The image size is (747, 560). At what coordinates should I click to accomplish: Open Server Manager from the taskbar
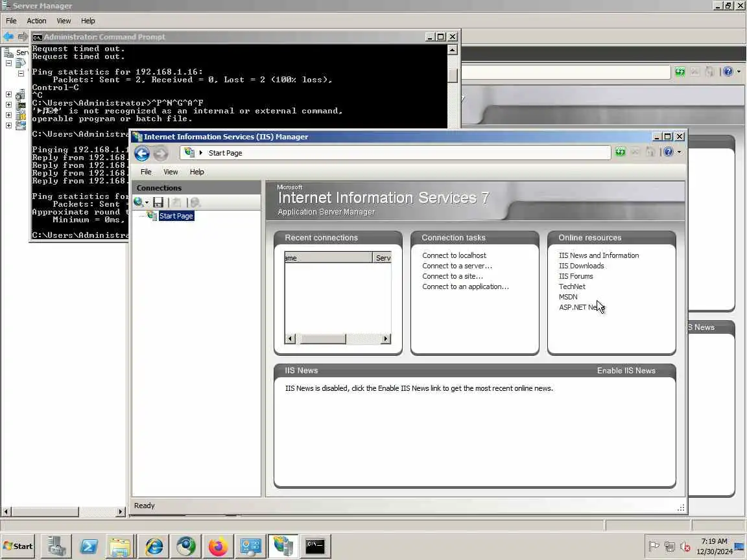pyautogui.click(x=56, y=546)
